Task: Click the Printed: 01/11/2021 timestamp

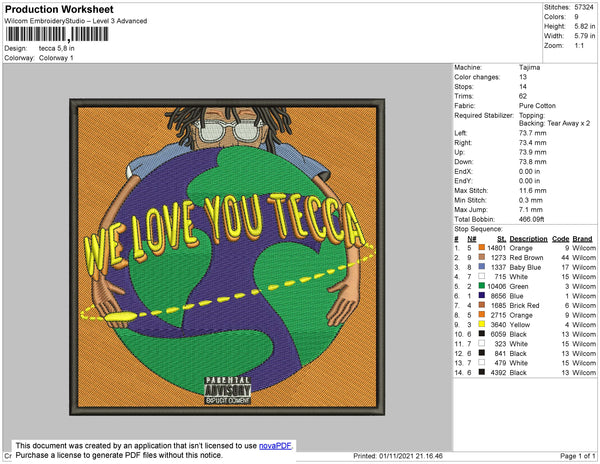Action: (398, 456)
